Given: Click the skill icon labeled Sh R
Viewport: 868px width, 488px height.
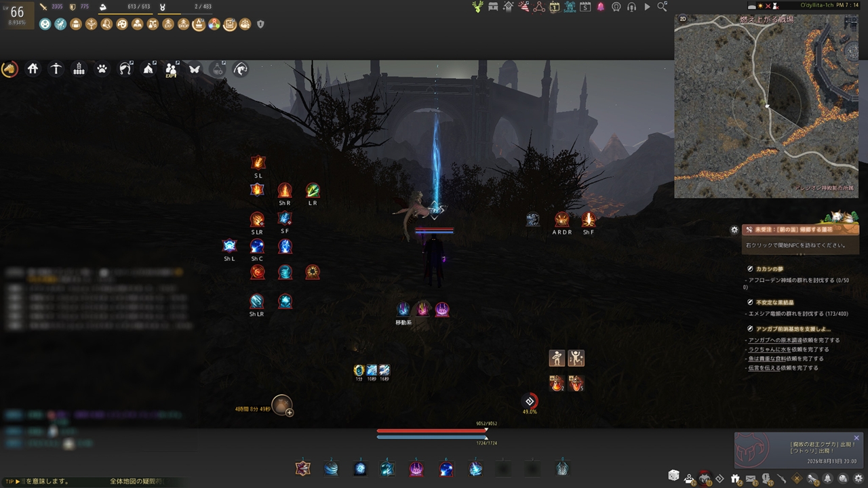Looking at the screenshot, I should pyautogui.click(x=285, y=190).
